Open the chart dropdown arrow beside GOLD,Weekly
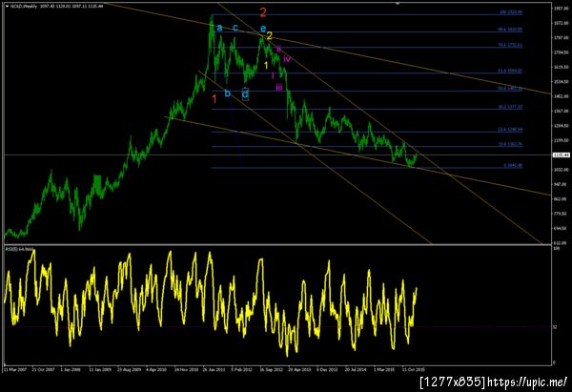 7,7
